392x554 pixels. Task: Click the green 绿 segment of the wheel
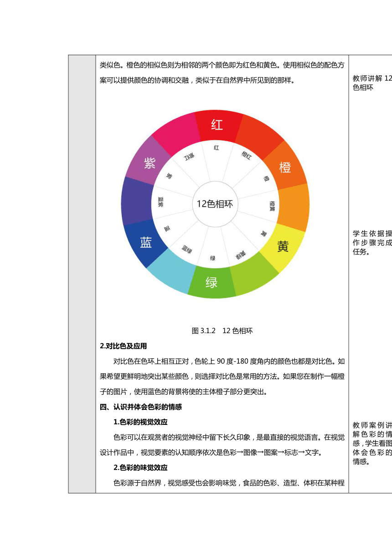tap(212, 282)
